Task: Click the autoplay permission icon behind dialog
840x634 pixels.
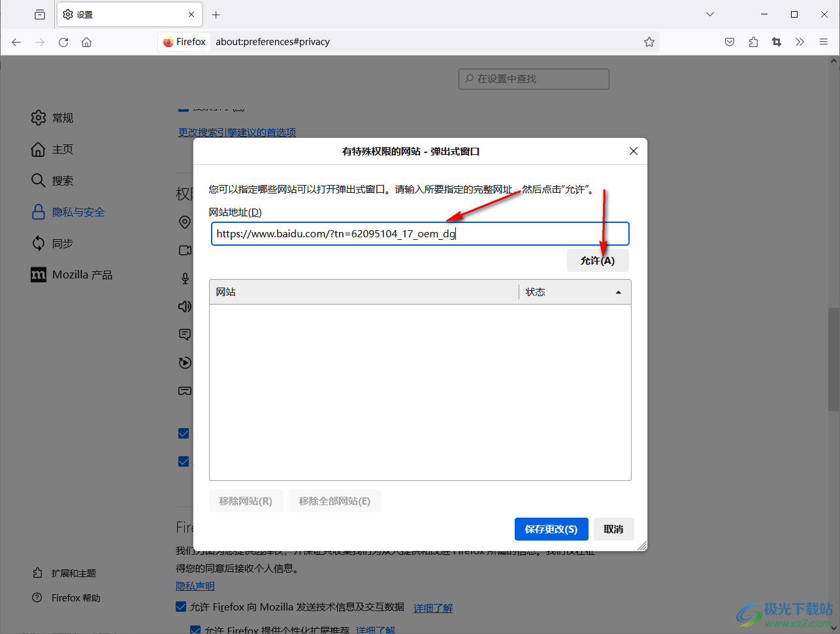Action: pyautogui.click(x=185, y=362)
